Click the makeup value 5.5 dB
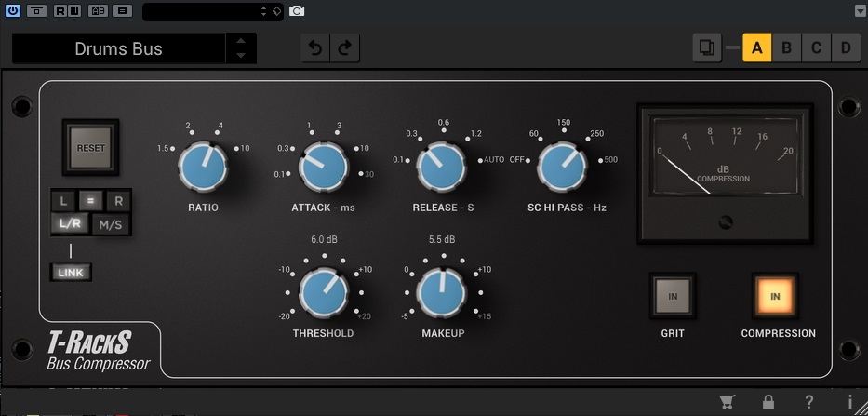Image resolution: width=868 pixels, height=416 pixels. 442,240
